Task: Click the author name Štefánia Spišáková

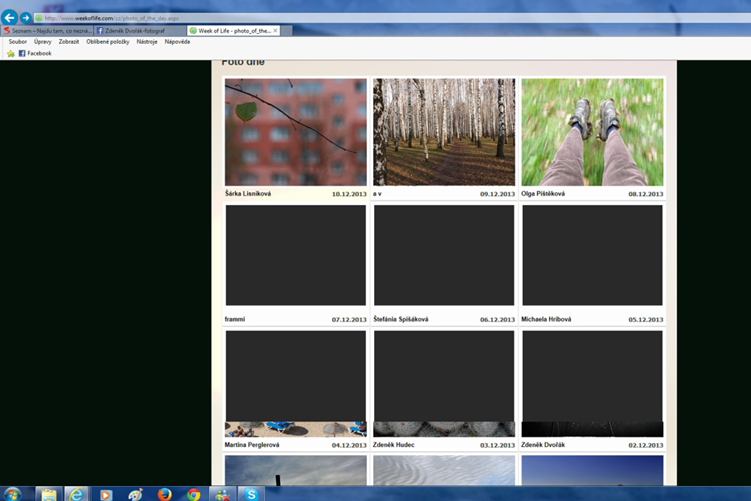Action: 401,319
